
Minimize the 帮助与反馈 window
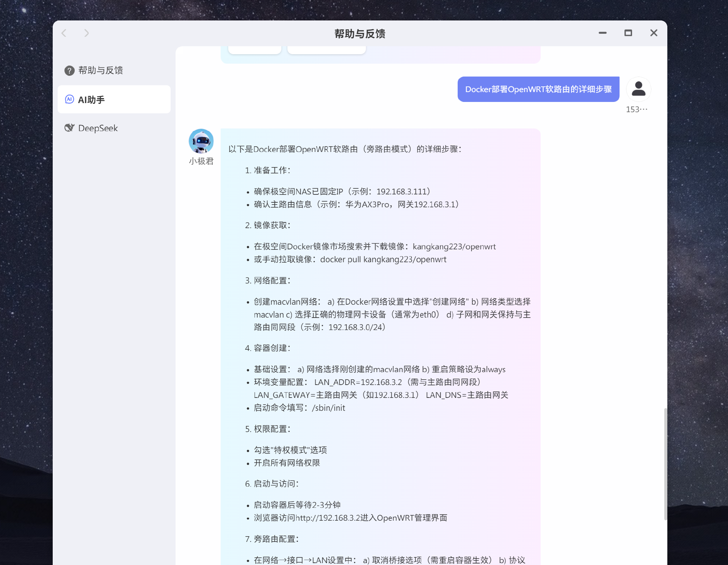[602, 33]
